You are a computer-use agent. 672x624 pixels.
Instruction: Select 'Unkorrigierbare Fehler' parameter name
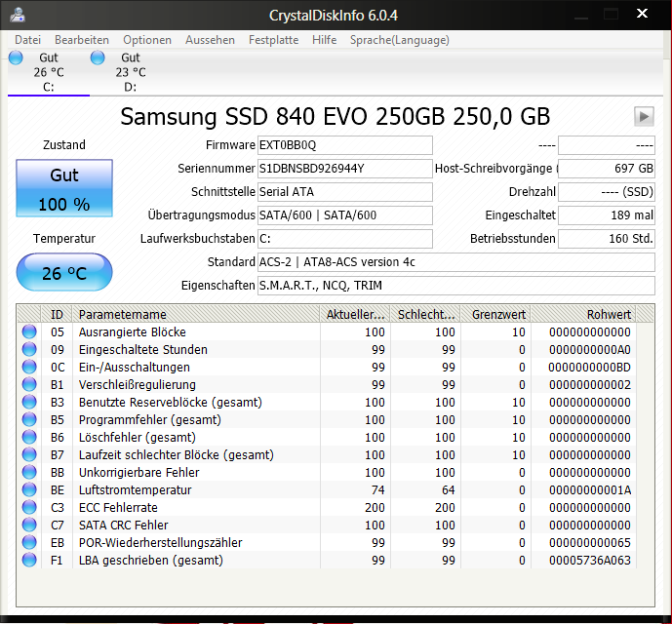(139, 473)
